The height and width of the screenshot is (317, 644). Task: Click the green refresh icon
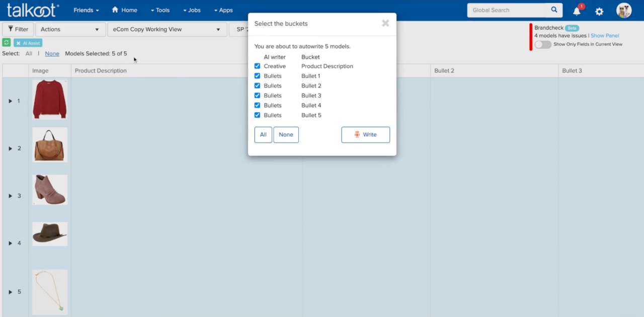pos(7,43)
